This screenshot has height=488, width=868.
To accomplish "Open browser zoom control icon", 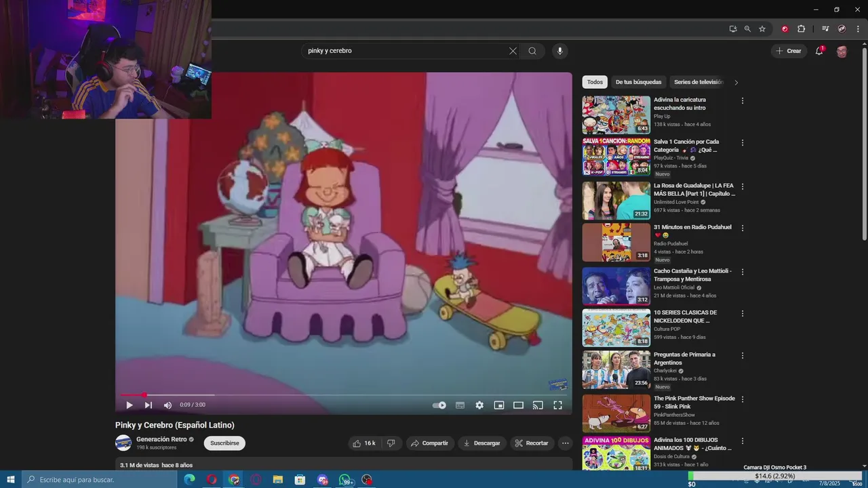I will 747,29.
